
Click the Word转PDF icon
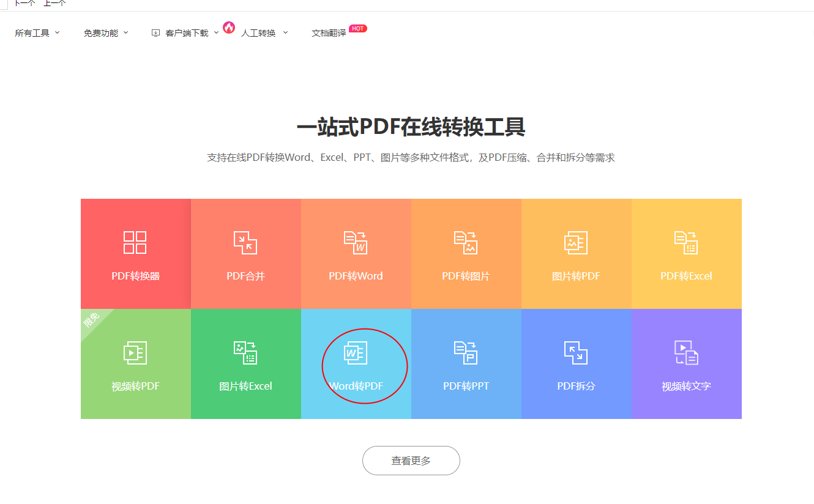tap(356, 352)
